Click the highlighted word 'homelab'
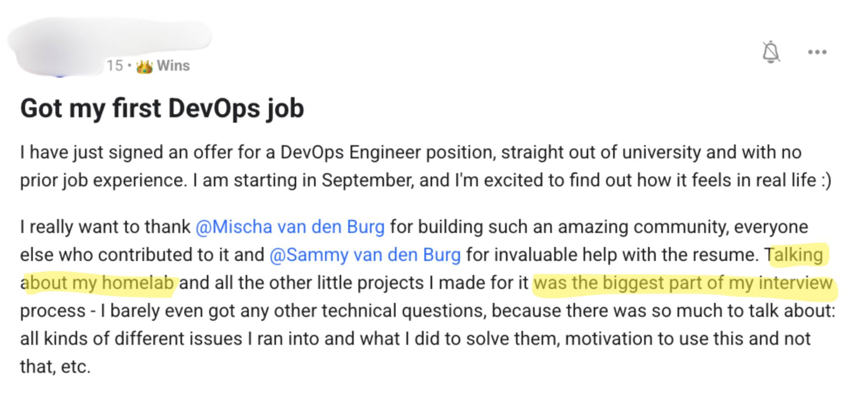 coord(138,283)
